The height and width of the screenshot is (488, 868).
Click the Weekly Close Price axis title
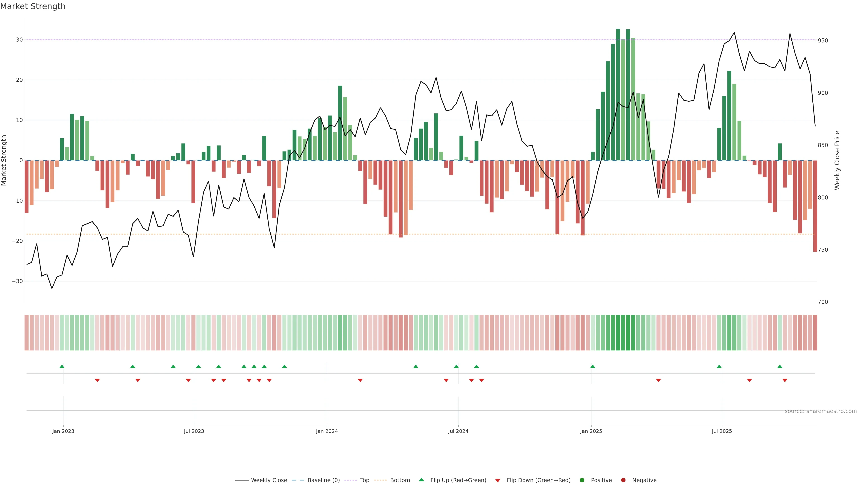click(837, 160)
